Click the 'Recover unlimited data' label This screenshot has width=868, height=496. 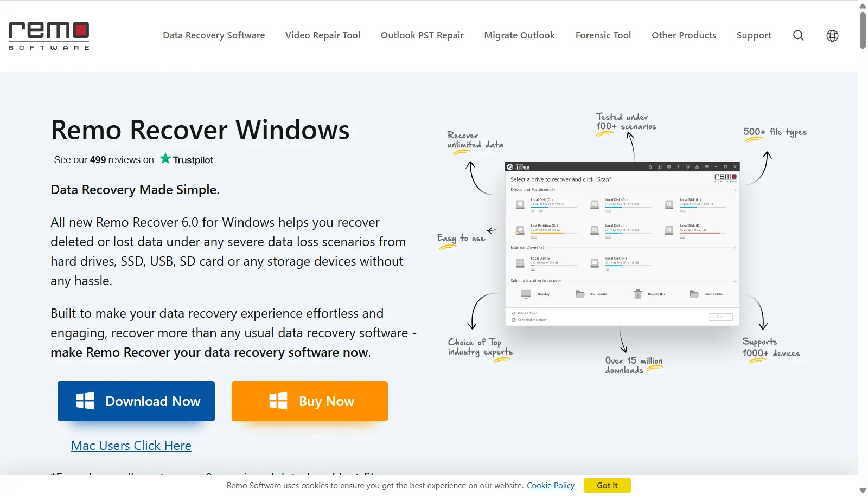(475, 140)
